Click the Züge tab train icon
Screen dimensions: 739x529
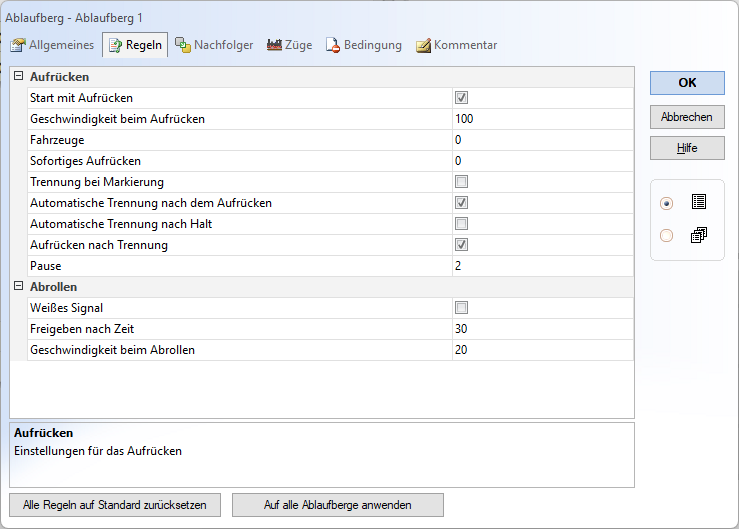275,45
